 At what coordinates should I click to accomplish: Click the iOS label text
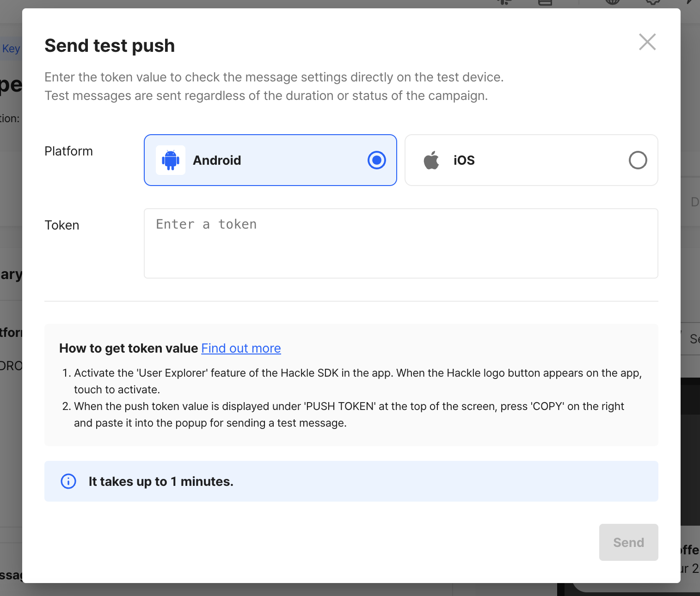click(464, 160)
